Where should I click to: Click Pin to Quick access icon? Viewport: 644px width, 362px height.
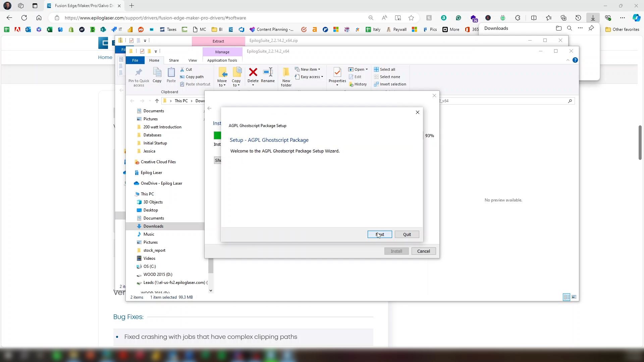(x=139, y=72)
